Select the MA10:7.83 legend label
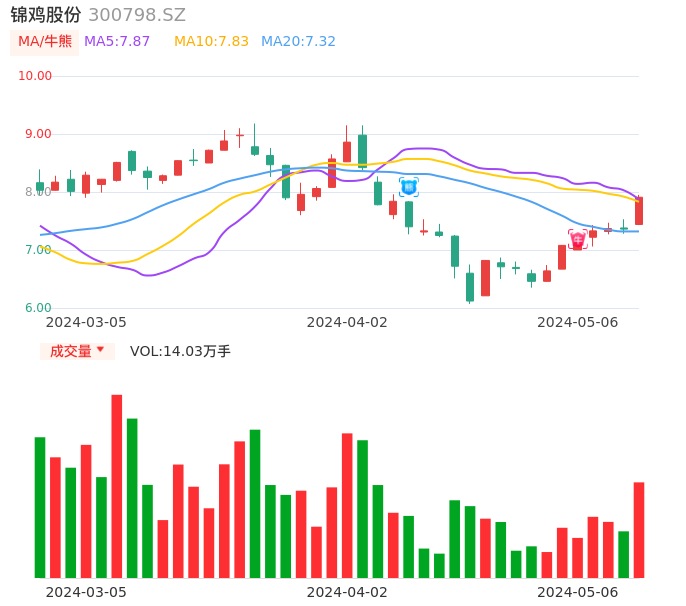The image size is (686, 606). click(x=211, y=42)
